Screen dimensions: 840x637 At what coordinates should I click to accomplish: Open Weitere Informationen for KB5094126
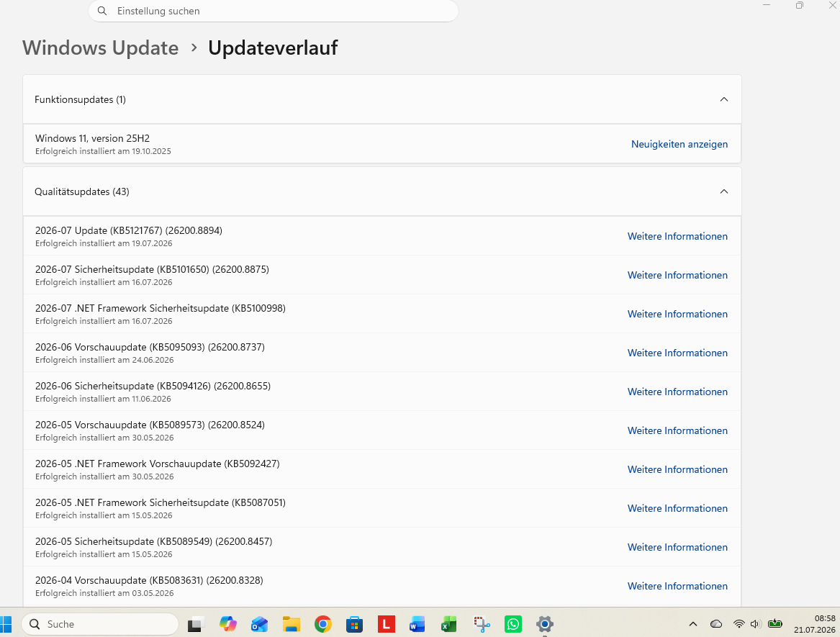[677, 392]
